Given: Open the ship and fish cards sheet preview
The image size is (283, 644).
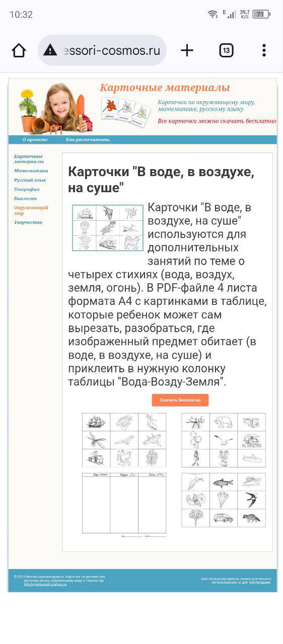Looking at the screenshot, I should coord(124,440).
